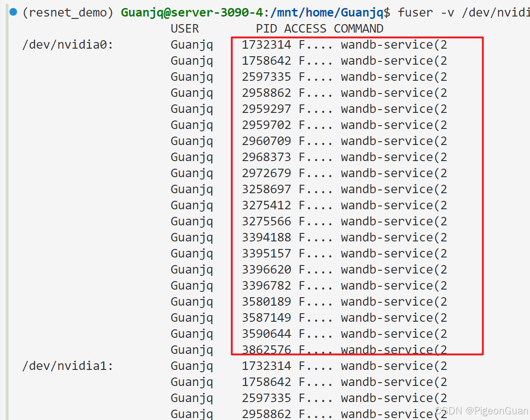
Task: Click PID 3396782
Action: (x=266, y=285)
